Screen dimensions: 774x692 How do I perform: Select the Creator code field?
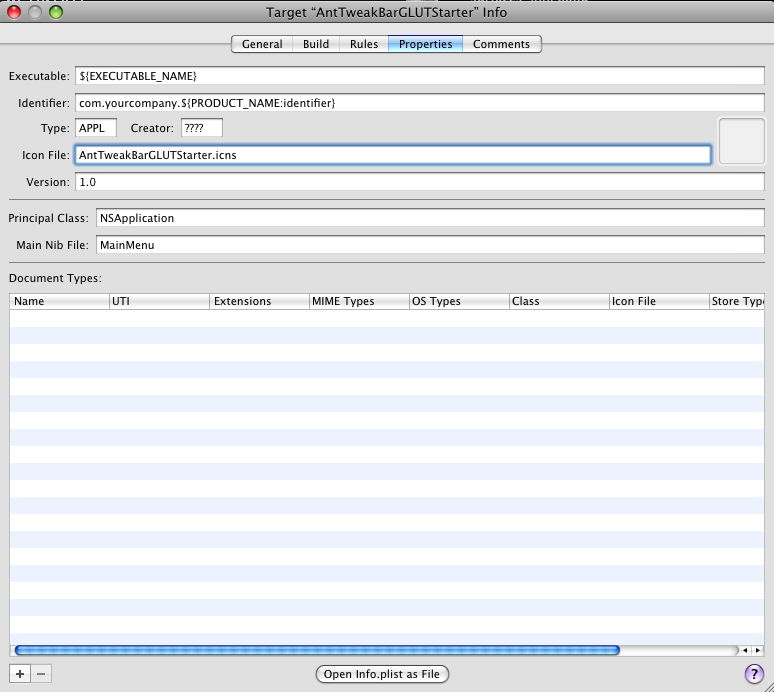[x=201, y=128]
